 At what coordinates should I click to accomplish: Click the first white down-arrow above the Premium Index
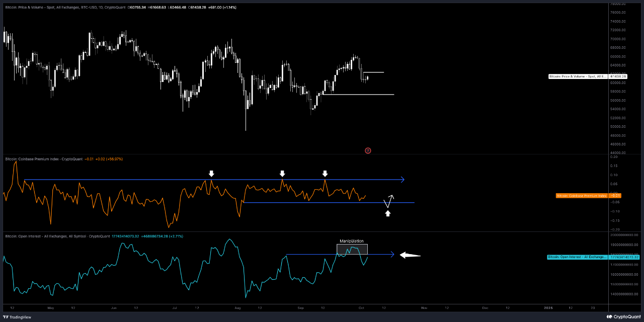point(211,174)
